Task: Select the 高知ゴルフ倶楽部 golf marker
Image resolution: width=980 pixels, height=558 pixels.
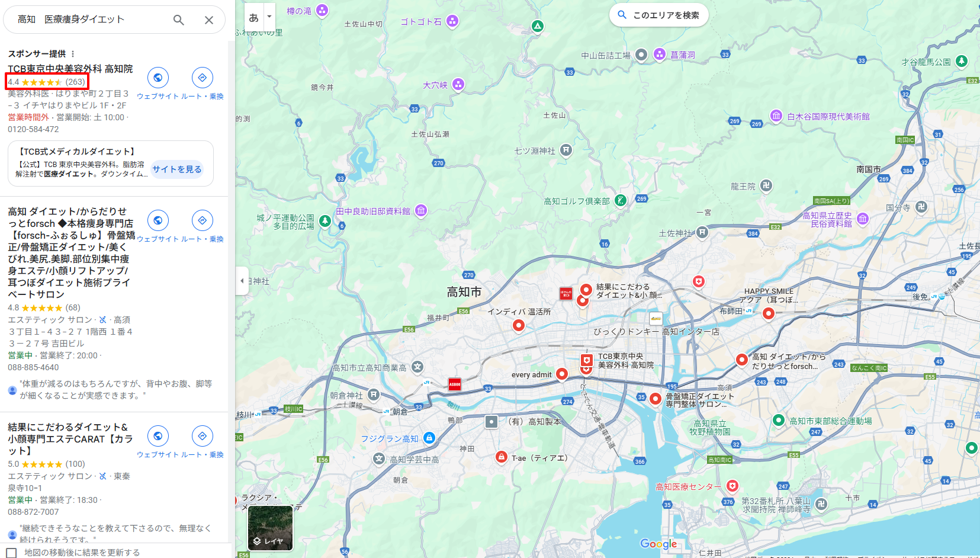Action: coord(621,201)
